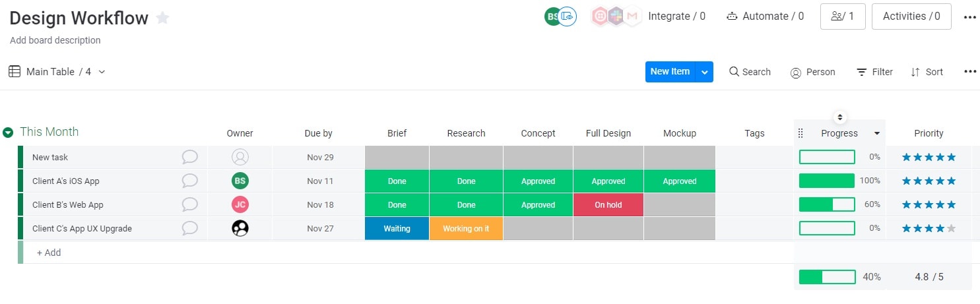Open the Automate menu

tap(765, 16)
